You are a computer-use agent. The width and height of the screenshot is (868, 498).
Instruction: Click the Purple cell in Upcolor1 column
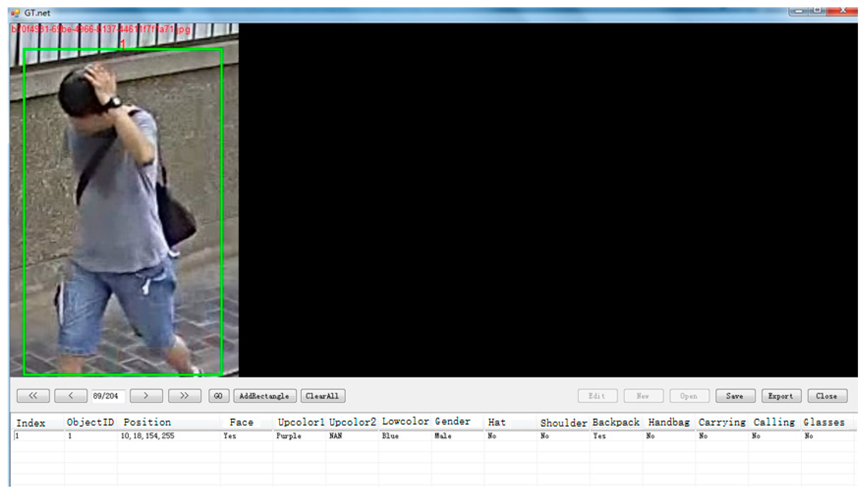coord(289,436)
